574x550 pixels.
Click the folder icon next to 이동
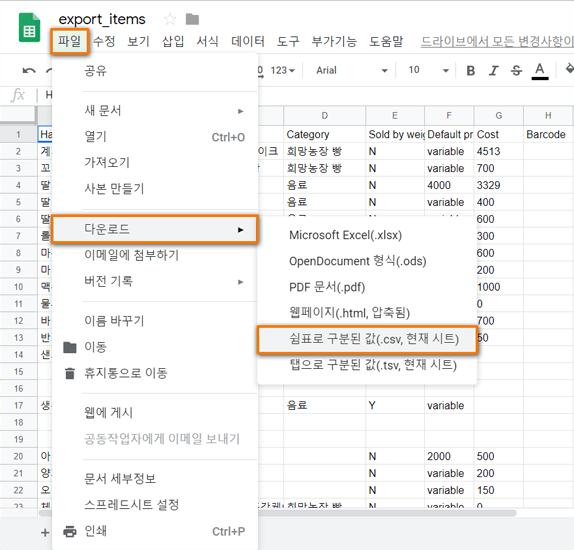[70, 347]
